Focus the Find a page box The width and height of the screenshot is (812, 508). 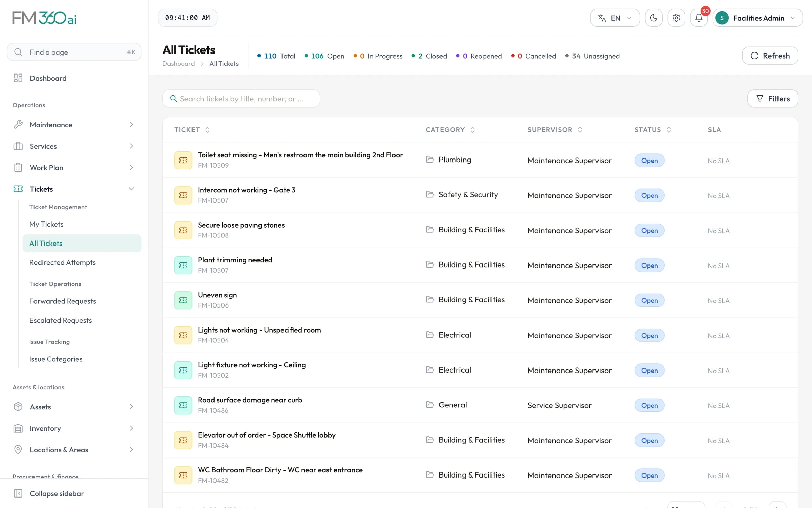74,52
